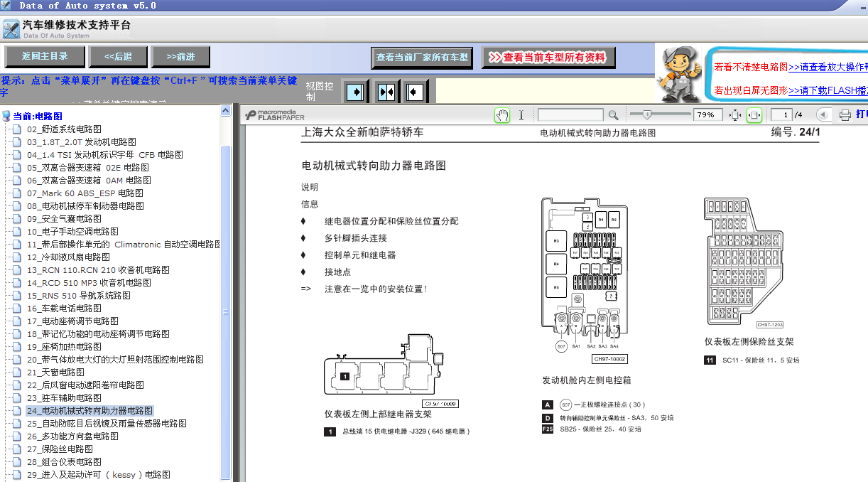
Task: Click the page number field showing 1
Action: pos(781,115)
